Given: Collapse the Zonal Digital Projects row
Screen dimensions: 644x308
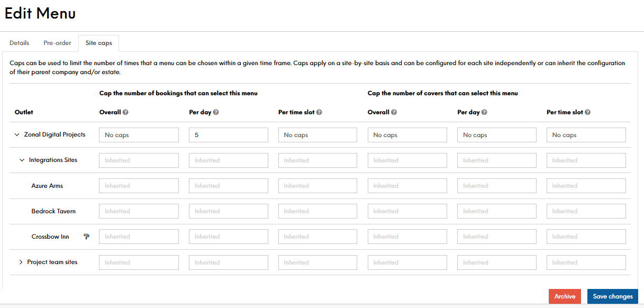Looking at the screenshot, I should coord(17,135).
